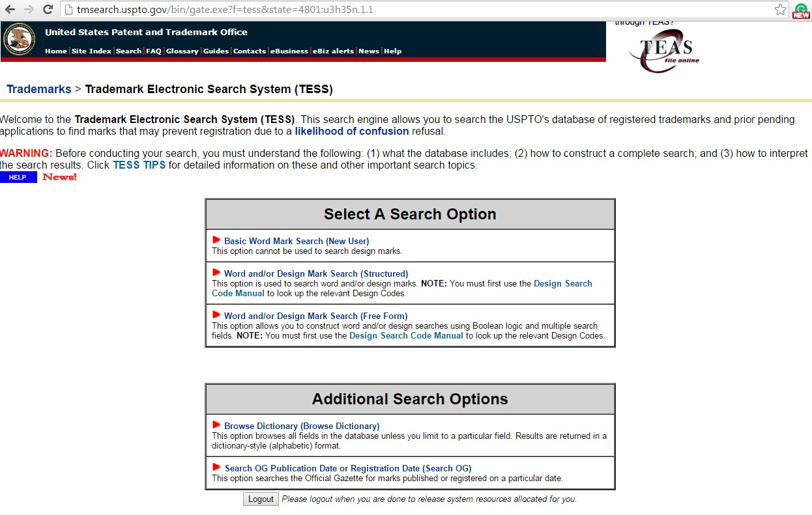The image size is (812, 515).
Task: Open Word and/or Design Mark Search (Free Form)
Action: 316,316
